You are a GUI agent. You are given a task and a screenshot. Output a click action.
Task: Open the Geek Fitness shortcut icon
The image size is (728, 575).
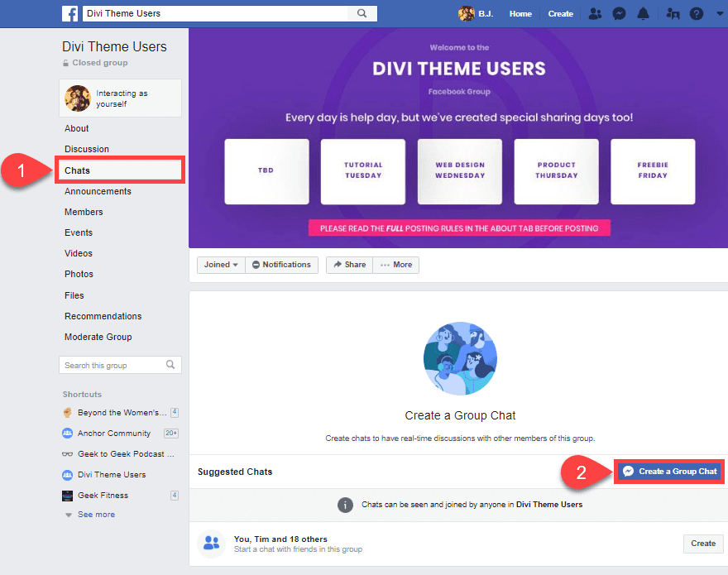tap(66, 495)
